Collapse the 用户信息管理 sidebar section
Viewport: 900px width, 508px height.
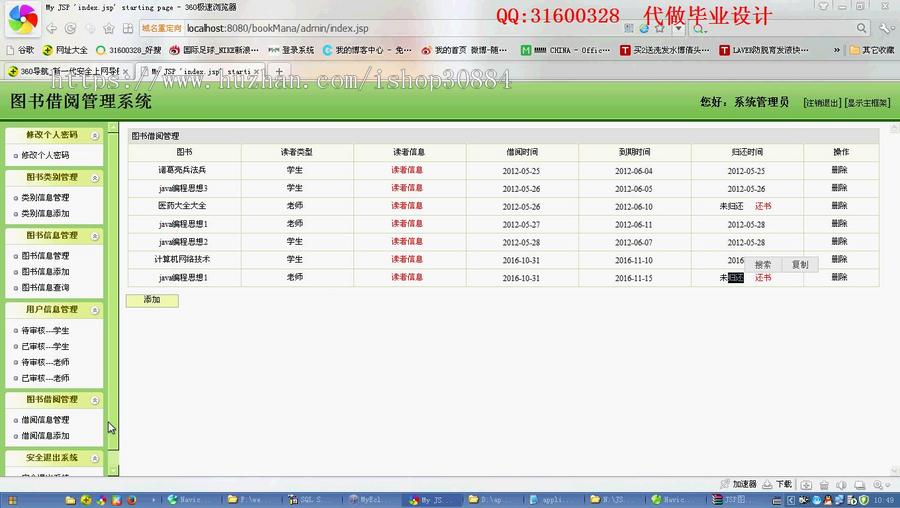click(x=95, y=311)
